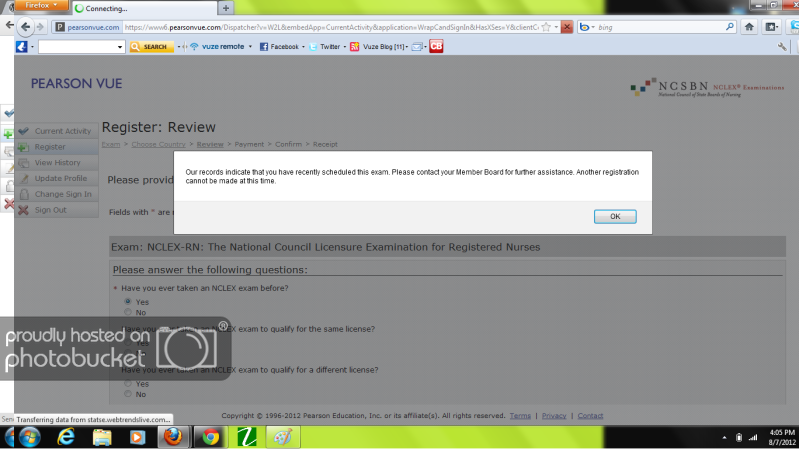Open vuze remote toolbar item

point(218,46)
